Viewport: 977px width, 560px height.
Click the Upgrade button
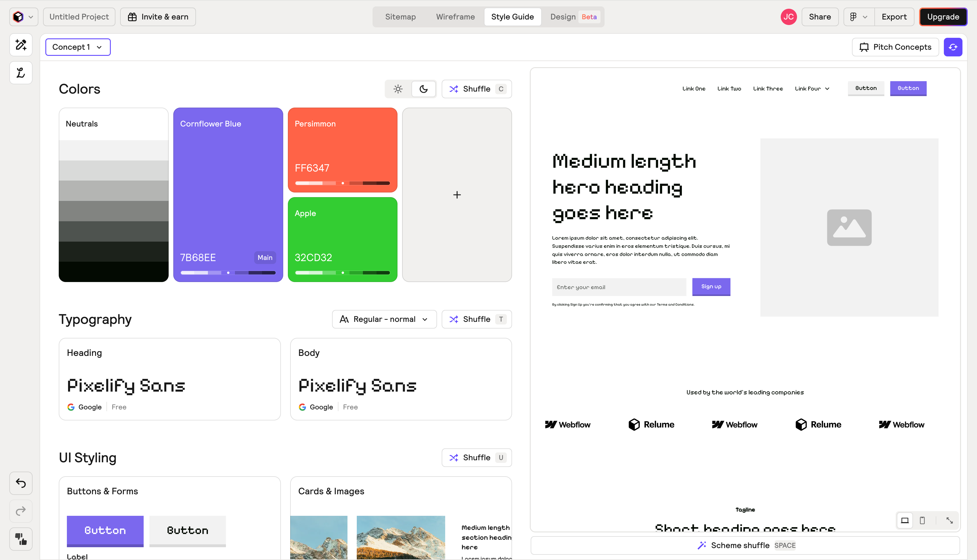[943, 17]
